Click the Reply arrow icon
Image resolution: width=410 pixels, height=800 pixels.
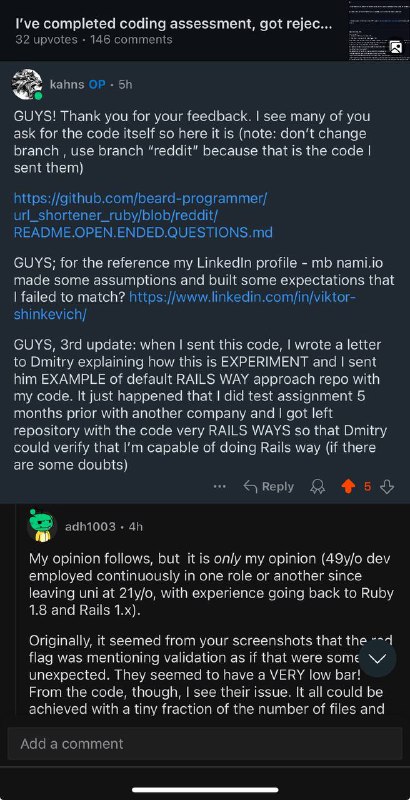[x=250, y=487]
